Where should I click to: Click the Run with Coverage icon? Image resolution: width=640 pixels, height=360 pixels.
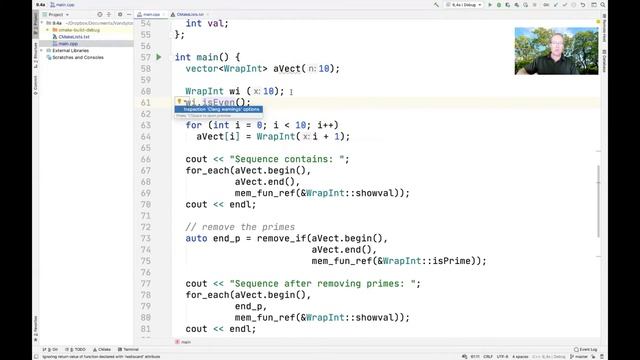pos(508,5)
